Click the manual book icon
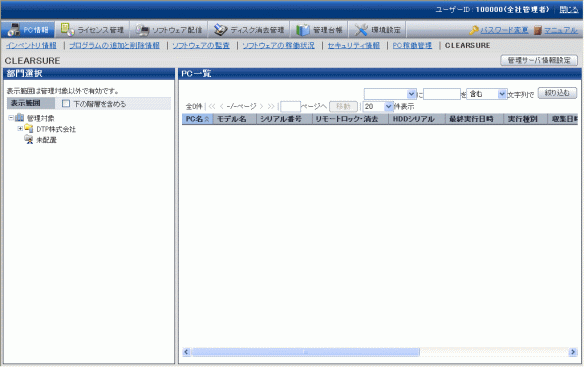Image resolution: width=584 pixels, height=367 pixels. [537, 30]
